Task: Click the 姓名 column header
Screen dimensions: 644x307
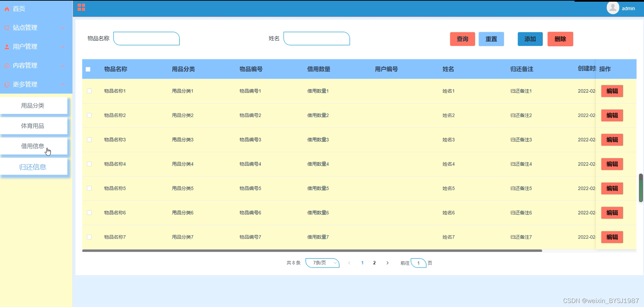Action: coord(448,69)
